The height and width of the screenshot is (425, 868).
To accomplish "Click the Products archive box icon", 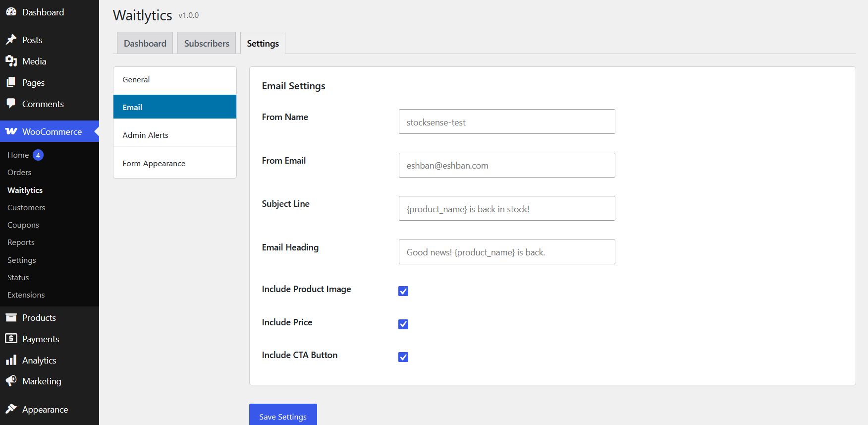I will point(11,317).
